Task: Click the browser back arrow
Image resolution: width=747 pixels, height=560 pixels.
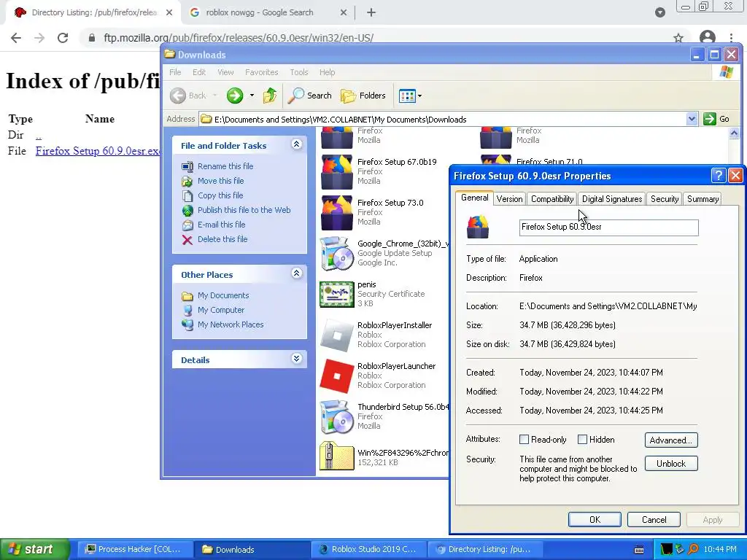Action: (x=16, y=38)
